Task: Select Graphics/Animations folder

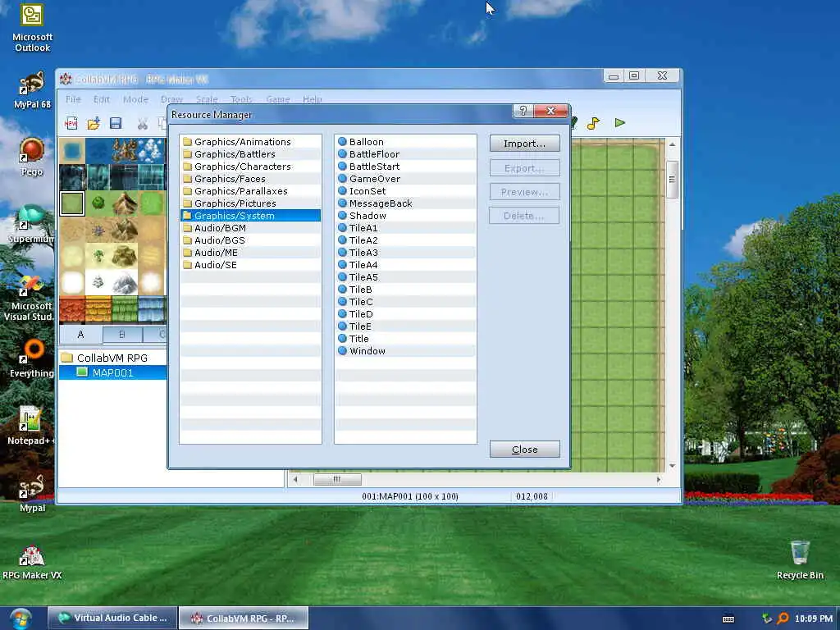Action: (250, 142)
